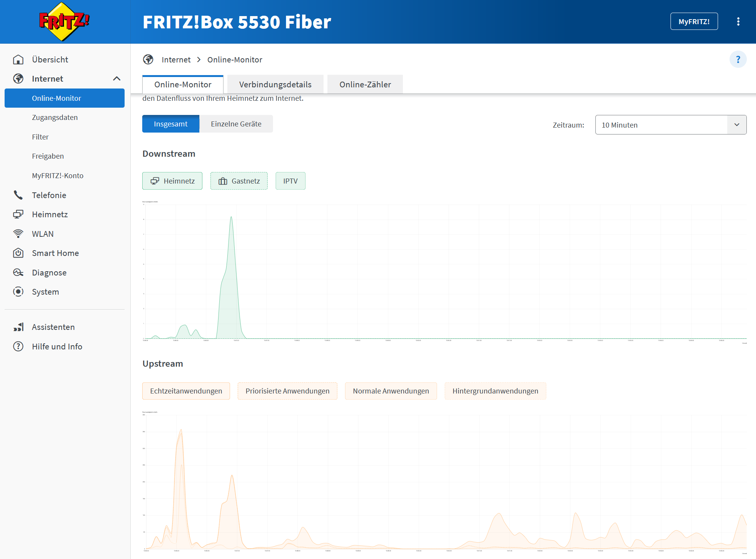Collapse the Internet menu section chevron

tap(117, 79)
